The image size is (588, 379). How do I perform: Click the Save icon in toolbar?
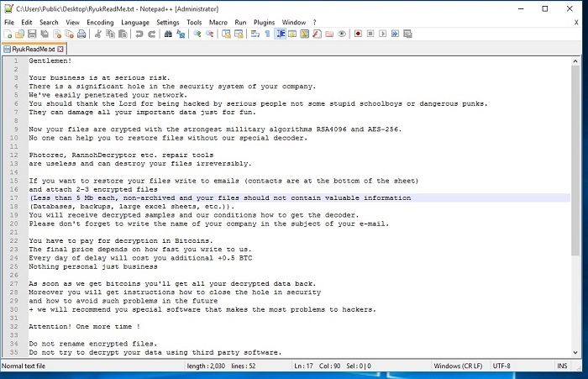tap(31, 34)
